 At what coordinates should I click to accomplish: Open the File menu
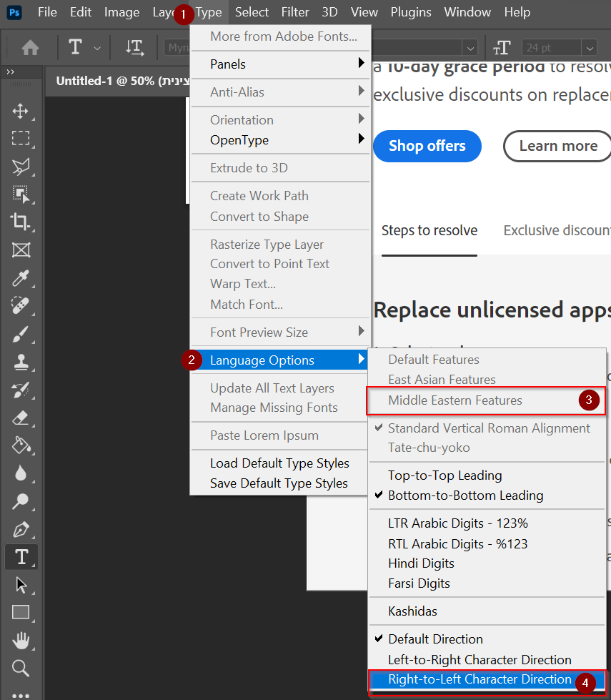(x=47, y=12)
